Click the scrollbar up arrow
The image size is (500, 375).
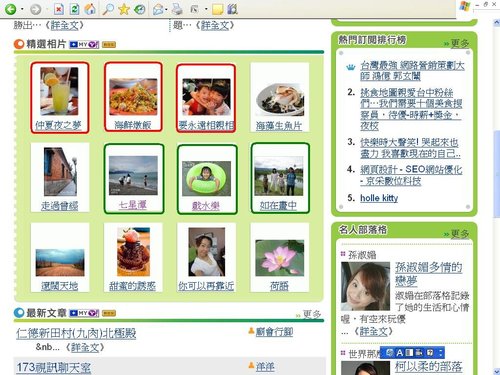[496, 23]
